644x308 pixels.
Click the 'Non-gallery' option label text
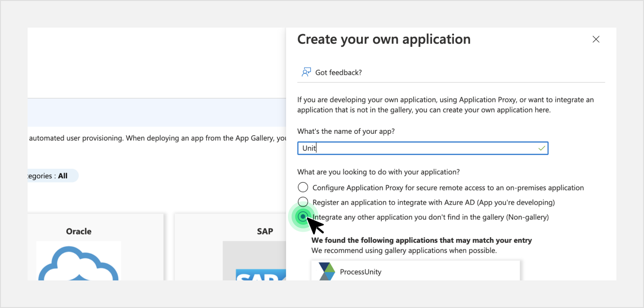click(x=527, y=217)
